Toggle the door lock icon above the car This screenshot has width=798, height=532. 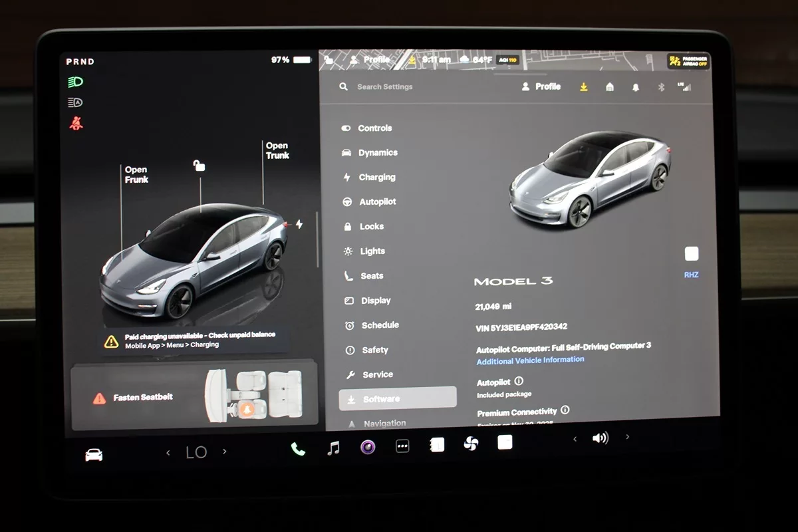199,165
